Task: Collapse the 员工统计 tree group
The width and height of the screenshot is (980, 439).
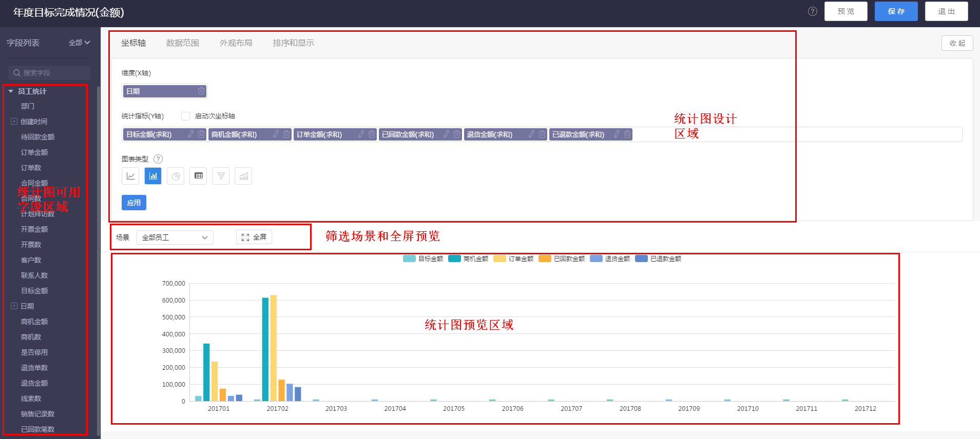Action: click(11, 91)
